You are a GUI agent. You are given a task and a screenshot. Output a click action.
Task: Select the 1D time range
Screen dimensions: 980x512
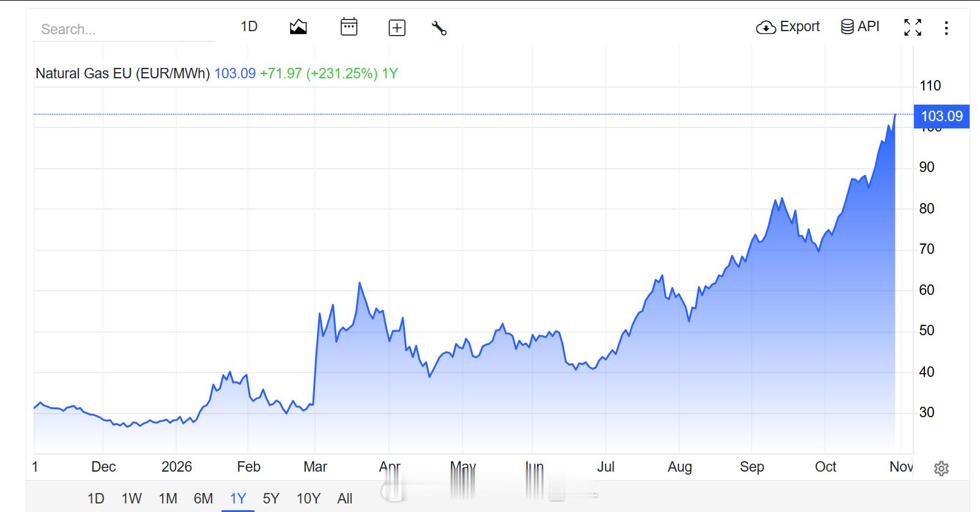tap(96, 499)
